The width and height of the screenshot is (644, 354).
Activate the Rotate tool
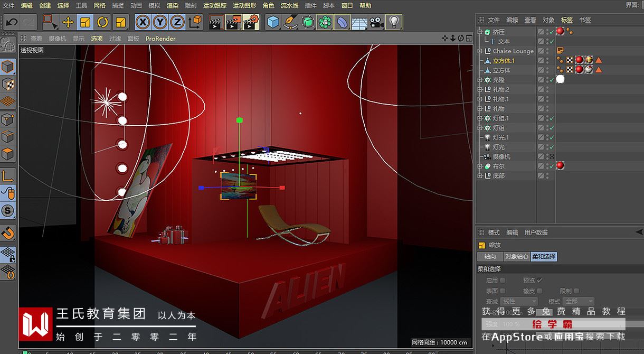pyautogui.click(x=103, y=22)
